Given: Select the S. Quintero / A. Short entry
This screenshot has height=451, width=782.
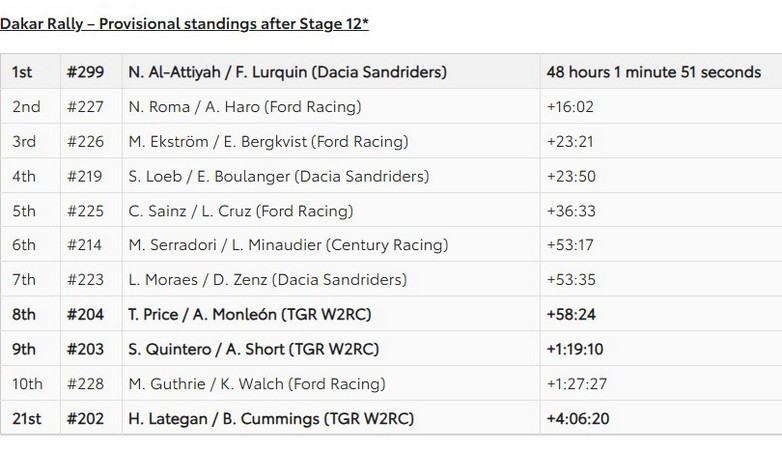Looking at the screenshot, I should pos(254,349).
